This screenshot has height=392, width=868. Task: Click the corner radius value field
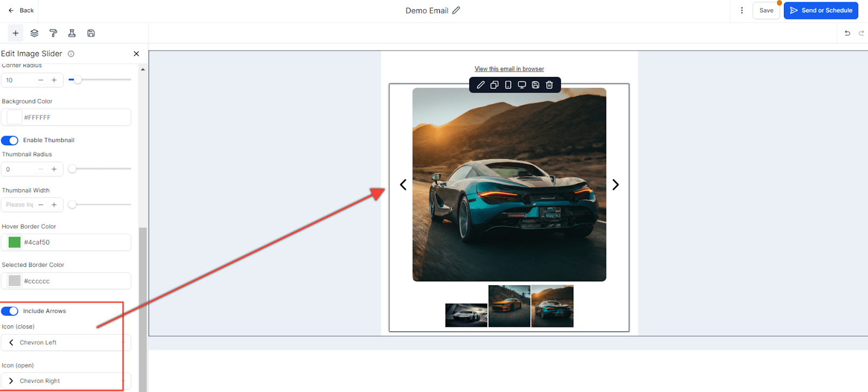19,80
